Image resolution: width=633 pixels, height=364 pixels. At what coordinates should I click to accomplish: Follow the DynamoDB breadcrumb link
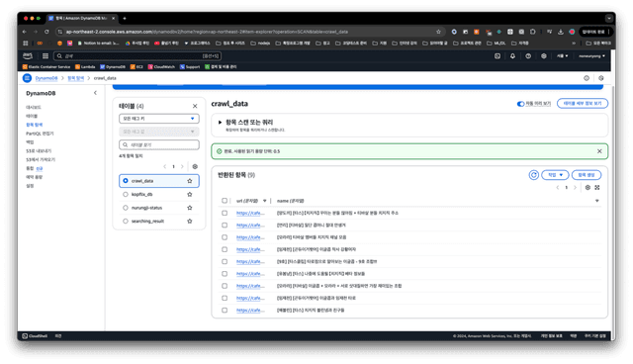46,78
